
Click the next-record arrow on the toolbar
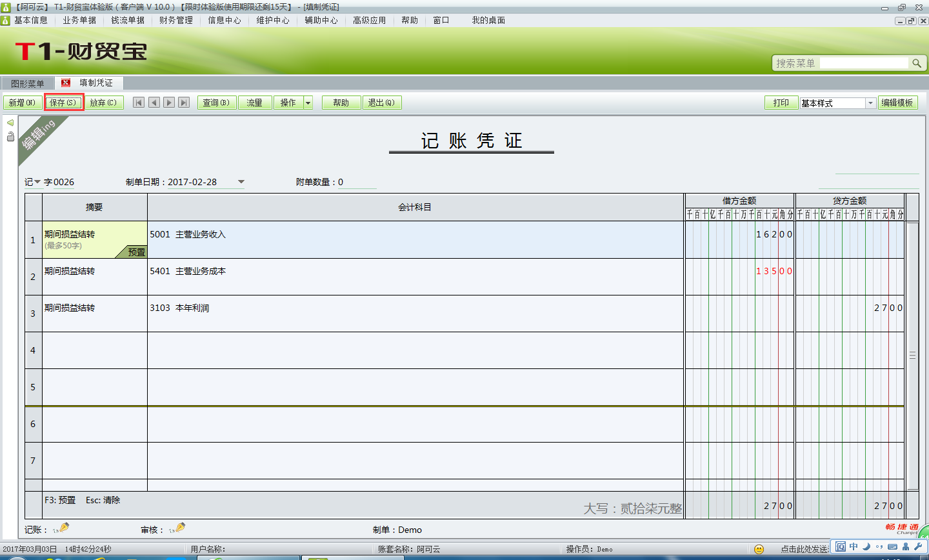pyautogui.click(x=170, y=102)
